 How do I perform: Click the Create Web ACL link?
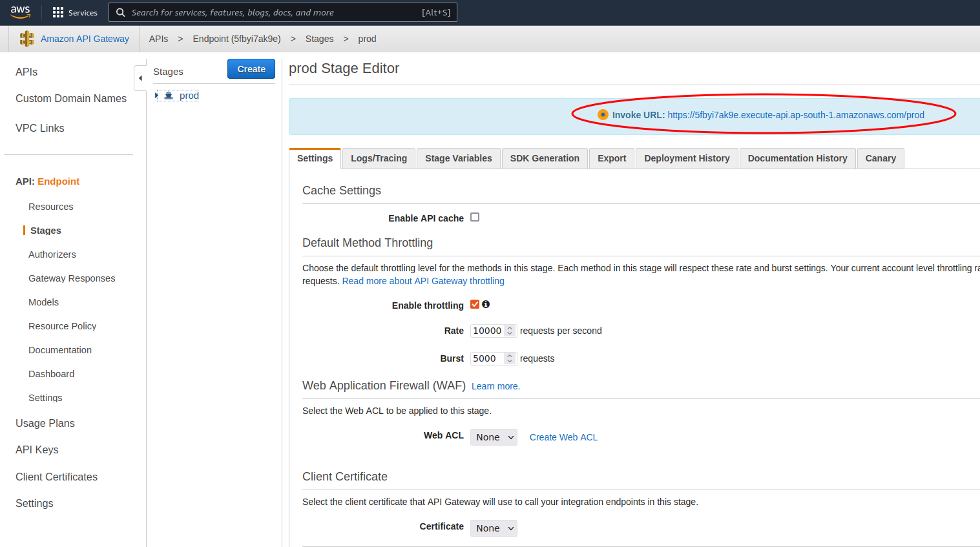click(x=563, y=437)
